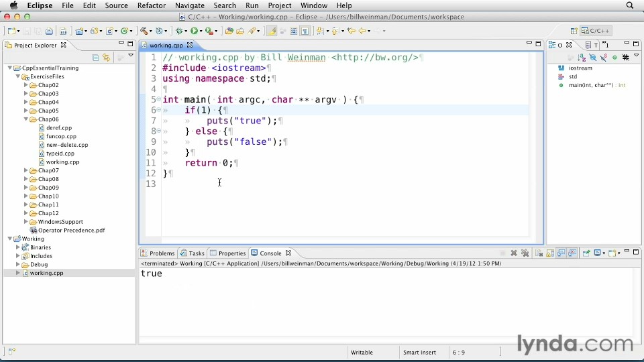The height and width of the screenshot is (362, 644).
Task: Toggle Mark Occurrences highlighter icon
Action: click(272, 31)
